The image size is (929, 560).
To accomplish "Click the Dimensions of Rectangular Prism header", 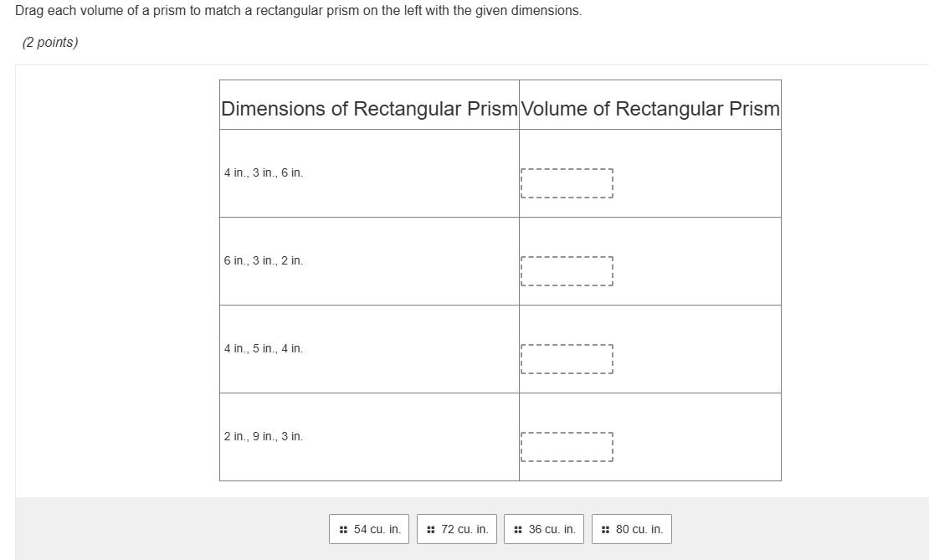I will [369, 108].
